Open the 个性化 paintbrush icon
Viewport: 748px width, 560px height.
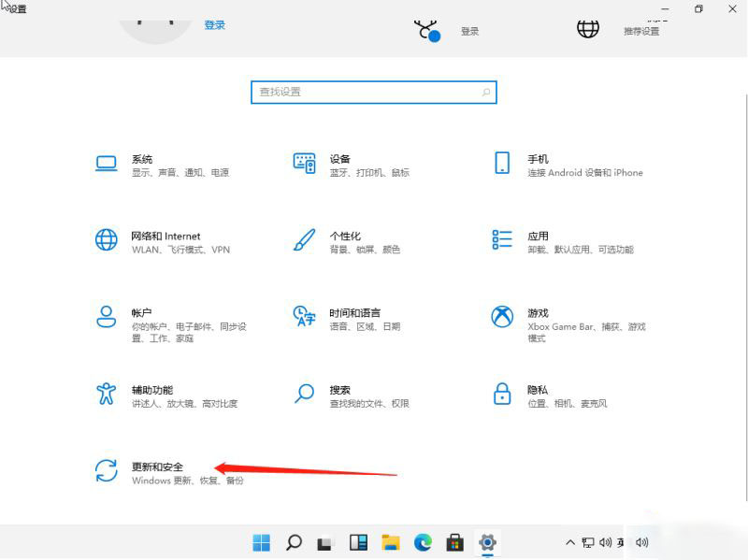[x=305, y=239]
